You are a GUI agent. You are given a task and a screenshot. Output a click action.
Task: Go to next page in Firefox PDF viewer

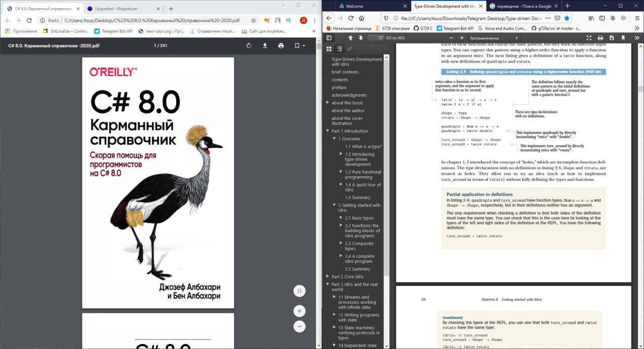(361, 38)
